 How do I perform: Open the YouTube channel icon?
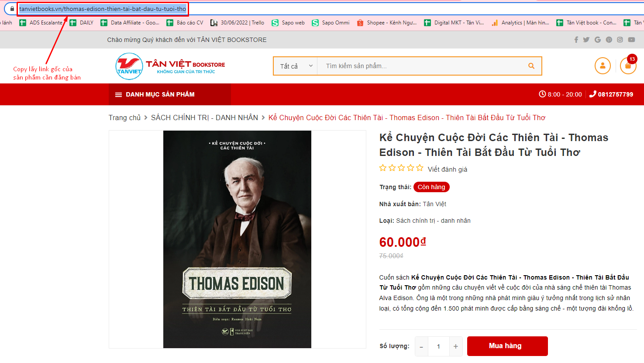631,40
